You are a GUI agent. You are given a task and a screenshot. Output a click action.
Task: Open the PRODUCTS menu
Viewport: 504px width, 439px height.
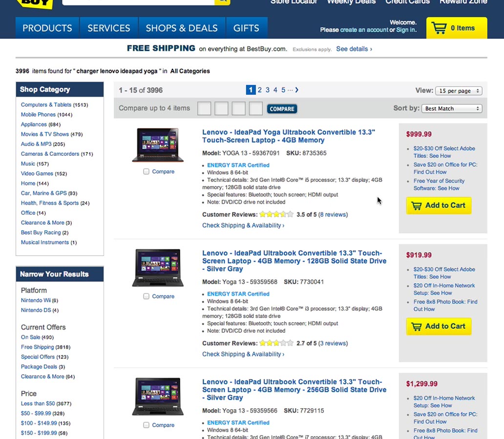pos(47,28)
